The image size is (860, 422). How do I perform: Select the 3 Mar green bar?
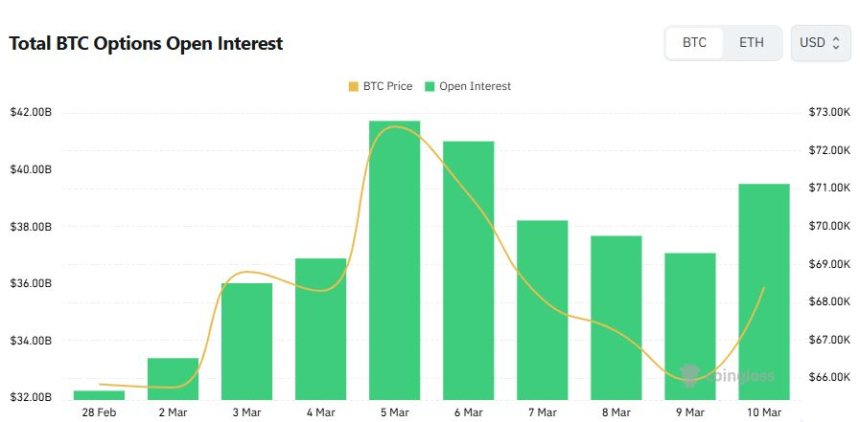[x=247, y=340]
